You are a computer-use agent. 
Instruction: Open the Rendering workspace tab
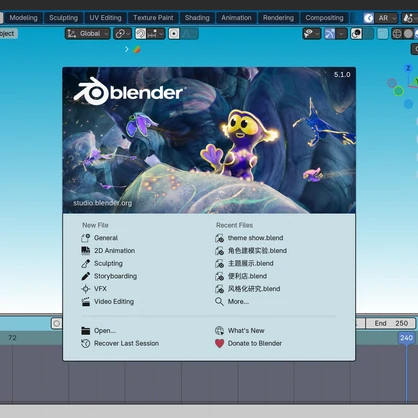pos(278,18)
